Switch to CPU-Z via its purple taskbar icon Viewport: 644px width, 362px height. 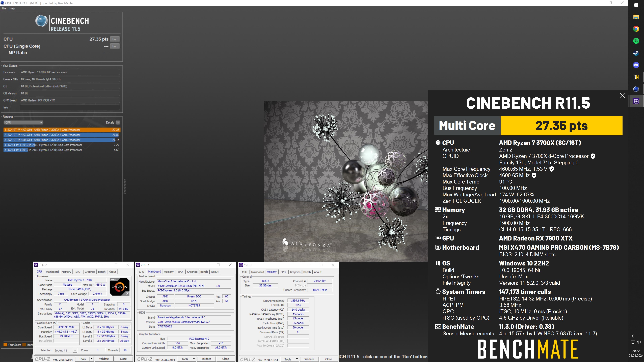point(636,101)
